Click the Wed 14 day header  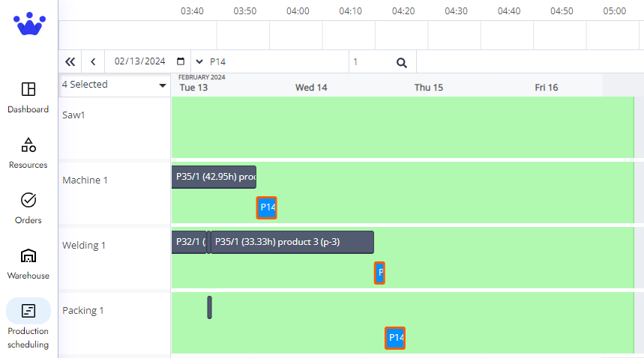pyautogui.click(x=311, y=88)
